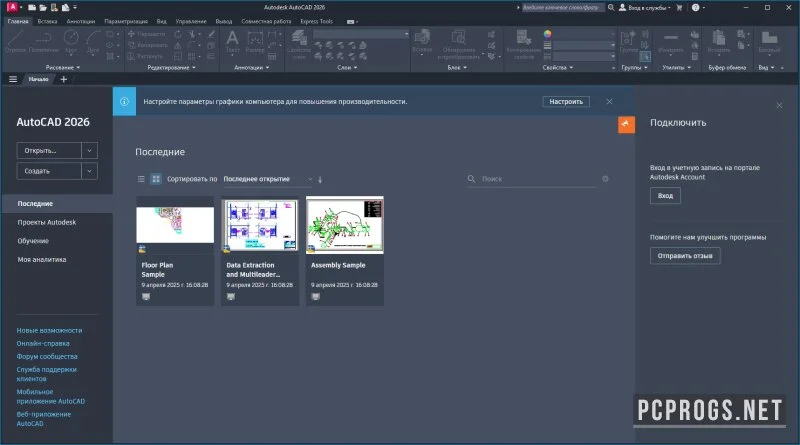
Task: Expand the Слои panel
Action: click(347, 67)
